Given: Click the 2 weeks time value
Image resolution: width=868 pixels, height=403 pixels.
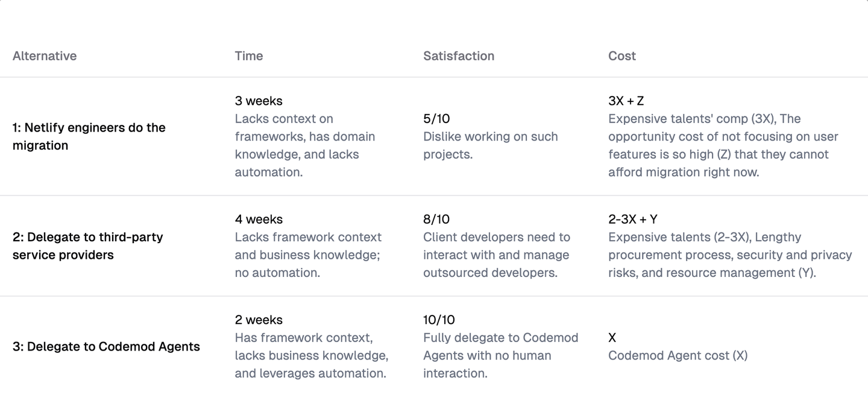Looking at the screenshot, I should (x=259, y=320).
